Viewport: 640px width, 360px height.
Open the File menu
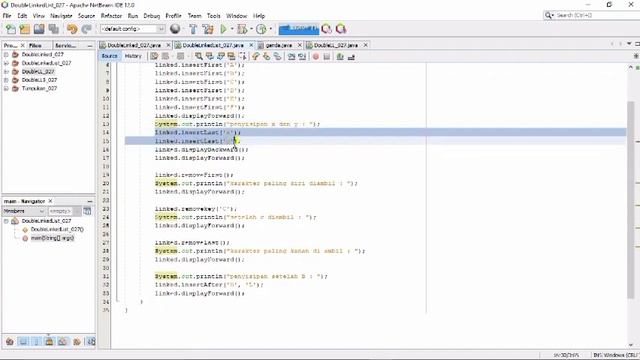click(x=7, y=16)
